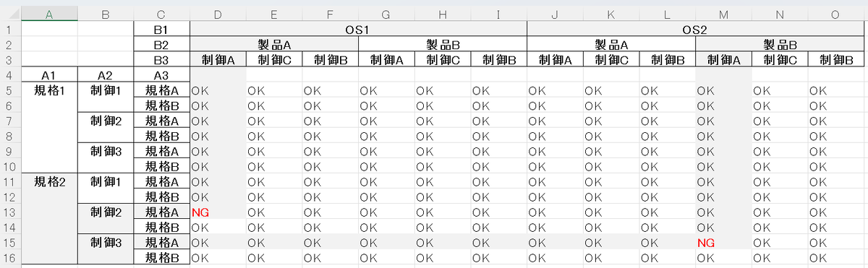The height and width of the screenshot is (268, 868).
Task: Select column O header
Action: point(836,14)
